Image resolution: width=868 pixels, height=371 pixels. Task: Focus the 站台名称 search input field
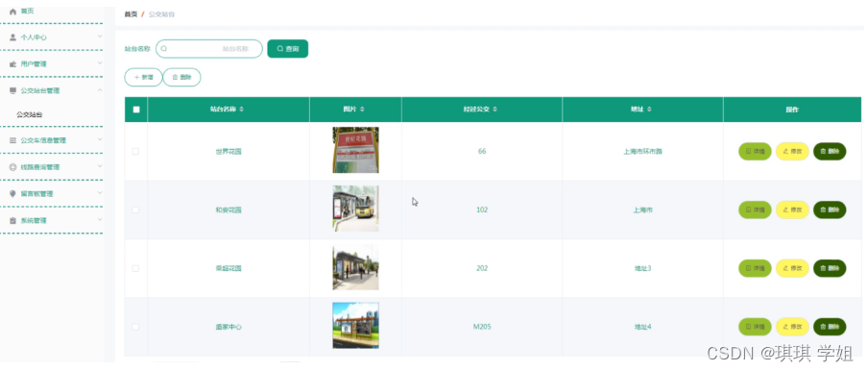(209, 49)
